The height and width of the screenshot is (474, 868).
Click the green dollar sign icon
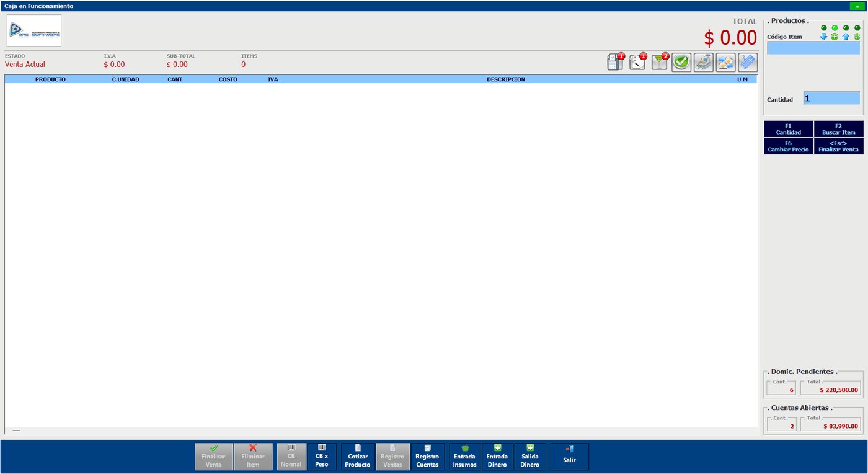[x=857, y=37]
